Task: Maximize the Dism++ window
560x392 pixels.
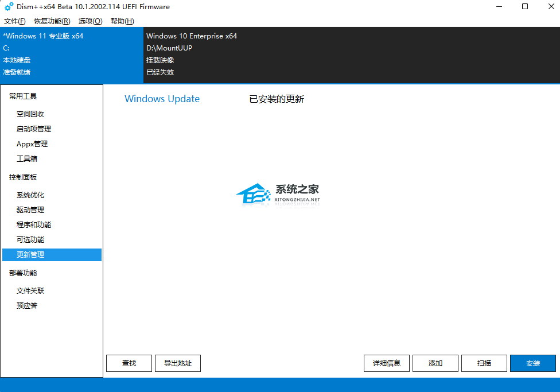Action: [525, 6]
